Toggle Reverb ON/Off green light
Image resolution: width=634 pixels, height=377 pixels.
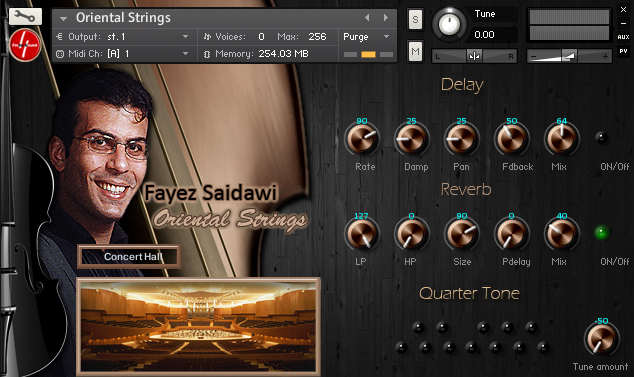tap(601, 233)
